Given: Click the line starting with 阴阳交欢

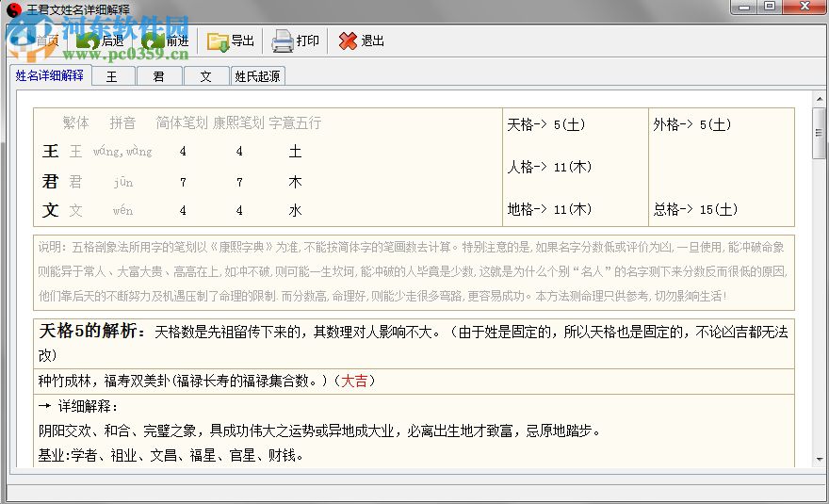Looking at the screenshot, I should click(320, 431).
